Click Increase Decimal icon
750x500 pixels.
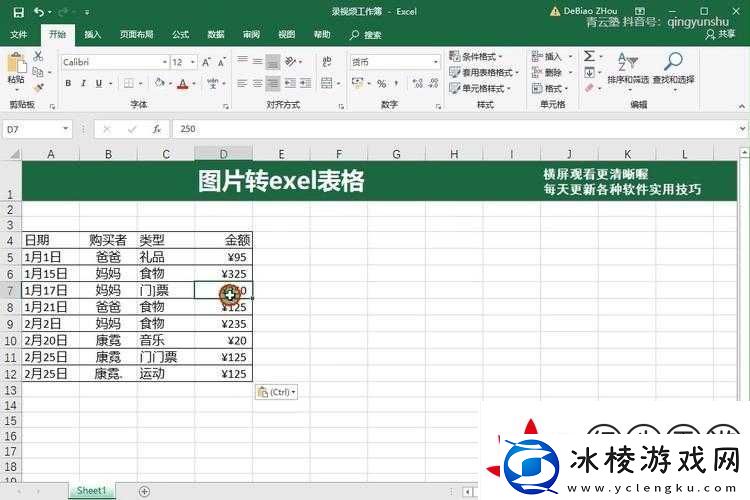418,83
